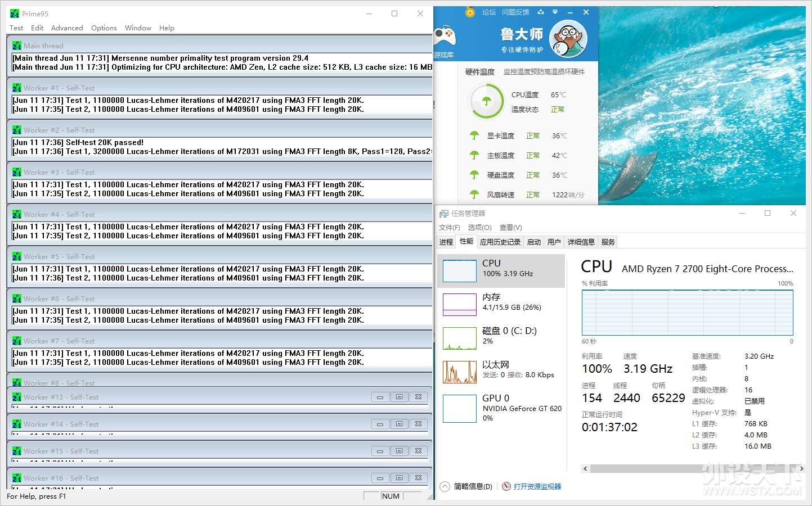This screenshot has height=506, width=812.
Task: Click the Prime95 icon of Worker #1 window
Action: (x=17, y=88)
